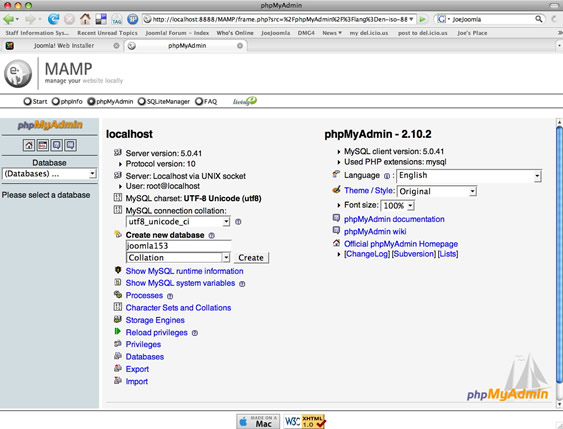This screenshot has height=429, width=563.
Task: Click the Made on a Mac badge
Action: [258, 421]
